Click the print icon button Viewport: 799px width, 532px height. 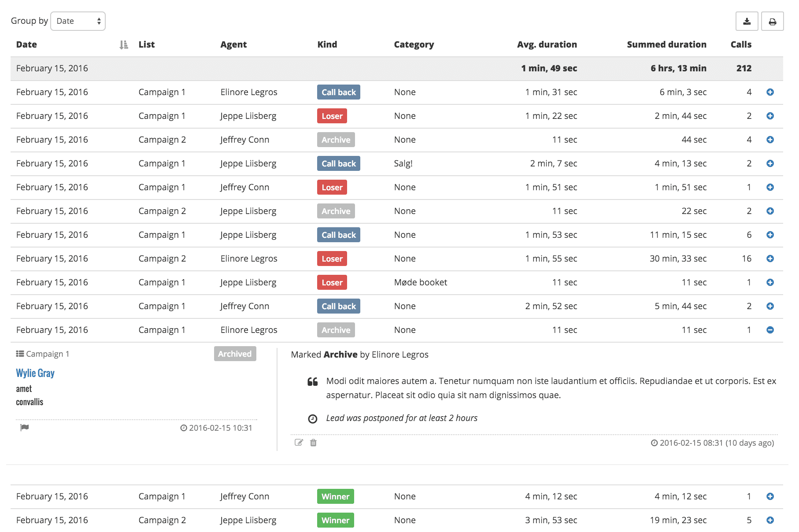[772, 21]
